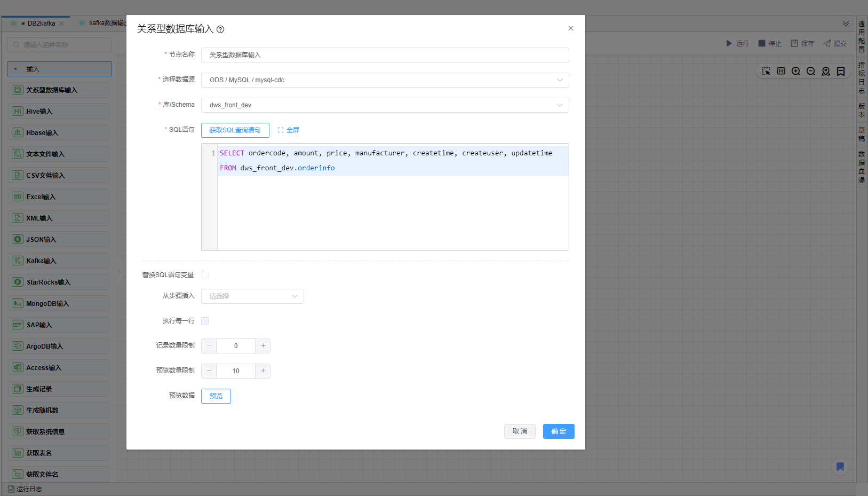Click the 获取SQL查询语句 button
This screenshot has width=868, height=496.
click(x=235, y=130)
